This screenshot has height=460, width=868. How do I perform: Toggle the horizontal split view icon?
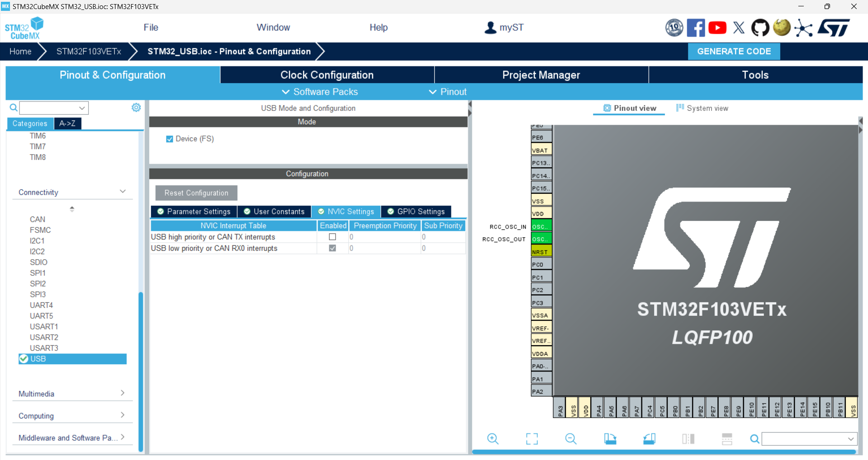pyautogui.click(x=727, y=438)
